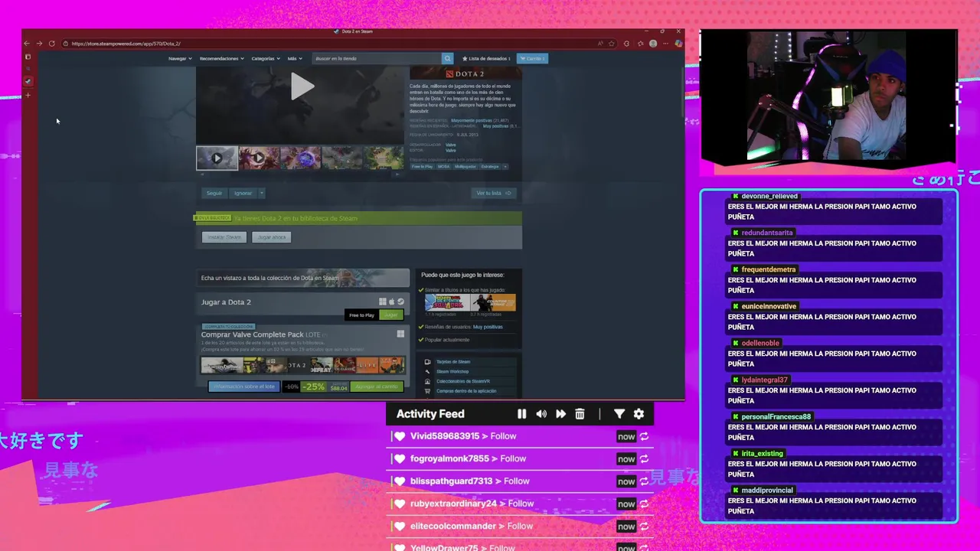
Task: Open the Mayormente positivas reviews link
Action: (x=472, y=120)
